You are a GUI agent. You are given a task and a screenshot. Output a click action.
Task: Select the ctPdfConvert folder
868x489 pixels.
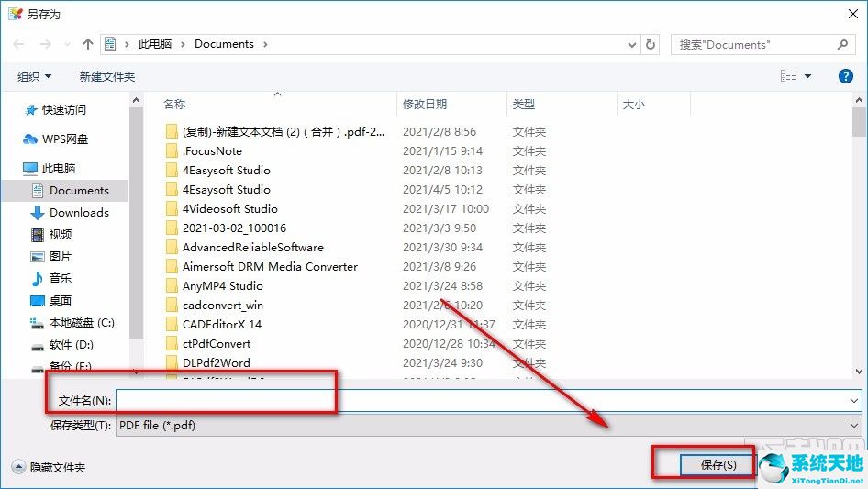pyautogui.click(x=217, y=344)
